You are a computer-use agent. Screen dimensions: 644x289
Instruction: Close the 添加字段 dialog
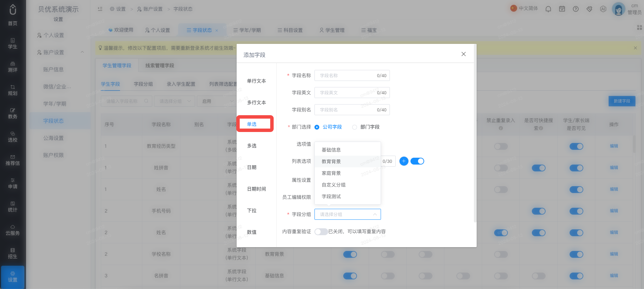pyautogui.click(x=464, y=54)
